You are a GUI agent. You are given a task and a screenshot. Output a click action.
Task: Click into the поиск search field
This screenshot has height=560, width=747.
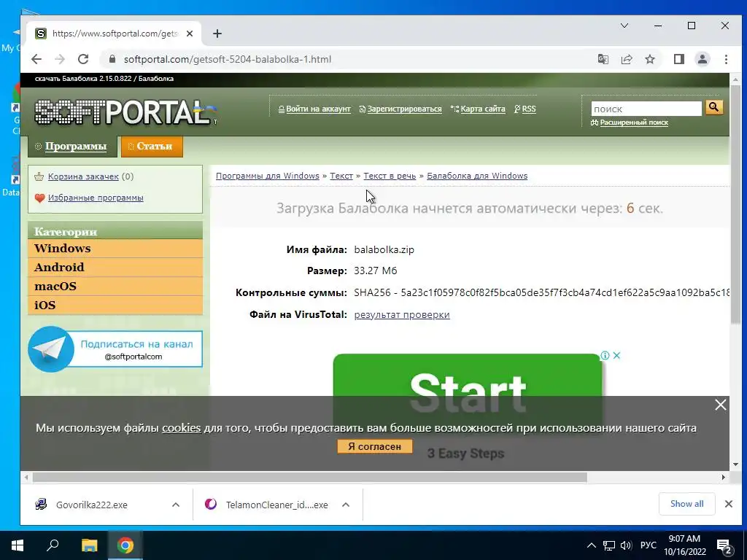[x=646, y=109]
